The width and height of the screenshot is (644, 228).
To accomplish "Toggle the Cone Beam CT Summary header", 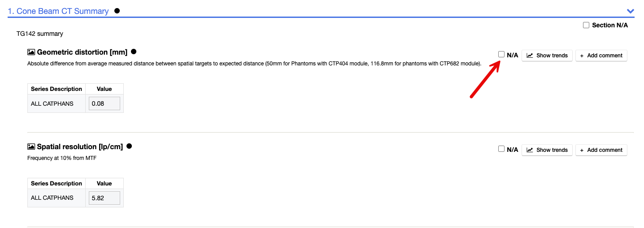I will coord(63,11).
